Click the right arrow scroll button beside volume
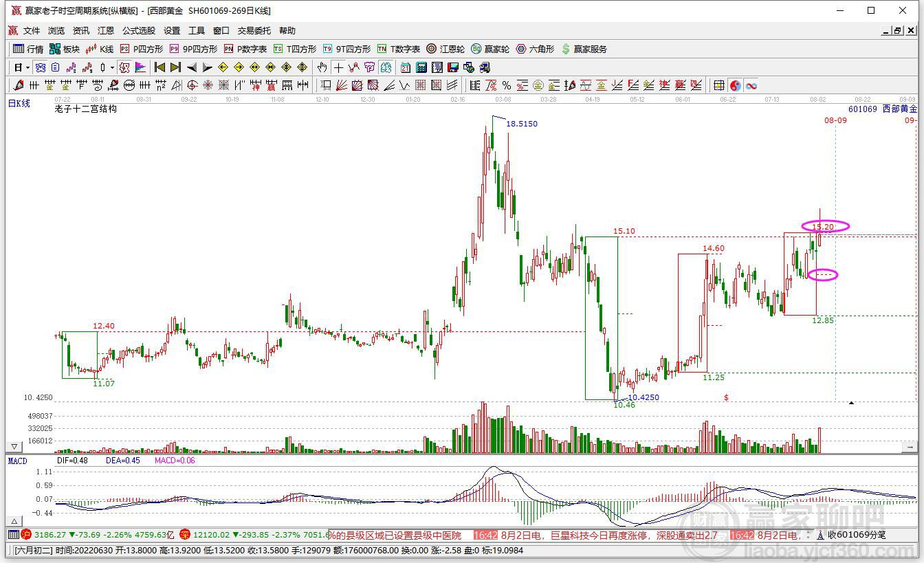This screenshot has width=924, height=563. (910, 447)
